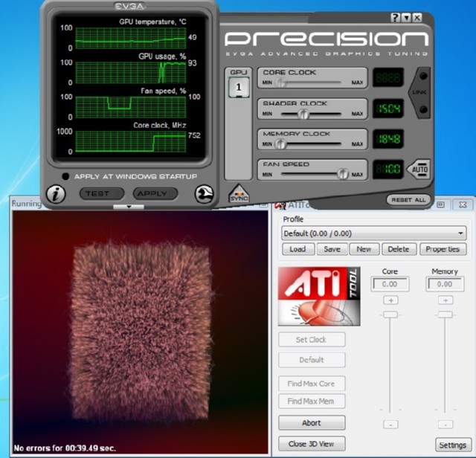476x458 pixels.
Task: Click the ATITool Memory vertical slider thumb
Action: [x=446, y=315]
